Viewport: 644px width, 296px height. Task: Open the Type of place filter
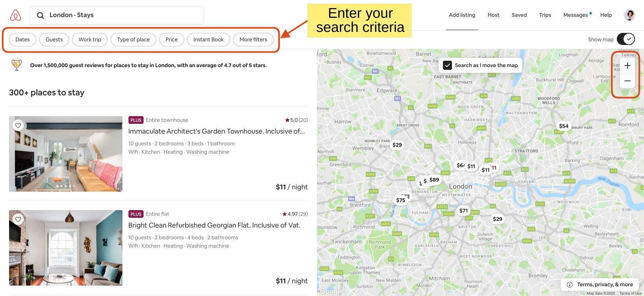coord(133,39)
